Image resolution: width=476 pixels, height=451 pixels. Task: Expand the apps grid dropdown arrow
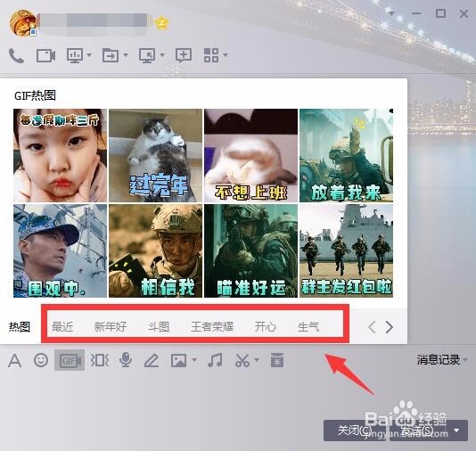(226, 55)
